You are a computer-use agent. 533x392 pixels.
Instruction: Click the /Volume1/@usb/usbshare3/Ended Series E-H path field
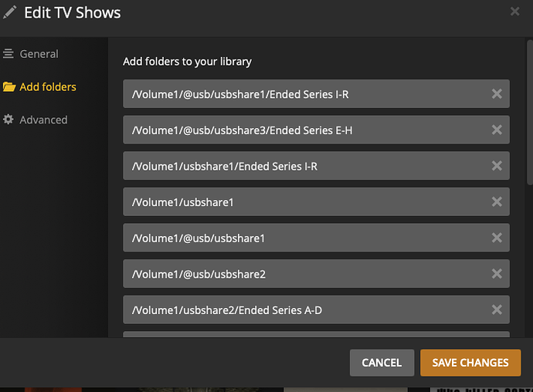[301, 130]
